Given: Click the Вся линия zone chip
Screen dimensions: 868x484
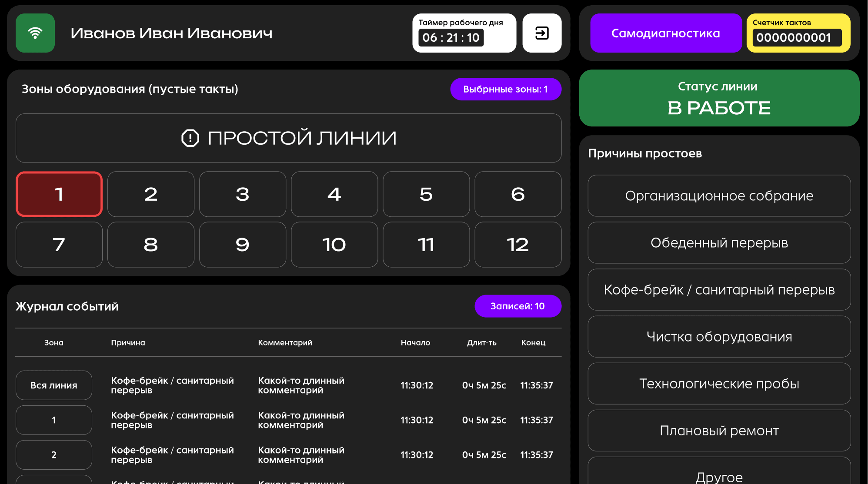Looking at the screenshot, I should (54, 385).
